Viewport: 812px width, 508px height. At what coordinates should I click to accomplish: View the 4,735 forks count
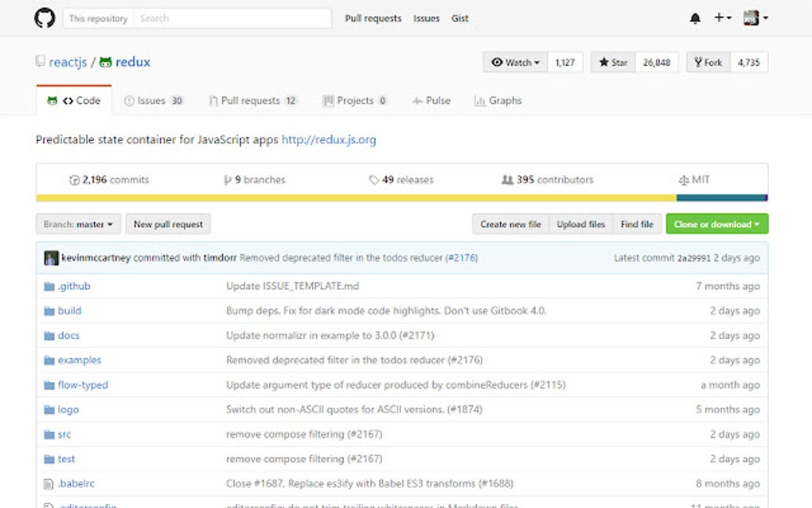pos(749,62)
